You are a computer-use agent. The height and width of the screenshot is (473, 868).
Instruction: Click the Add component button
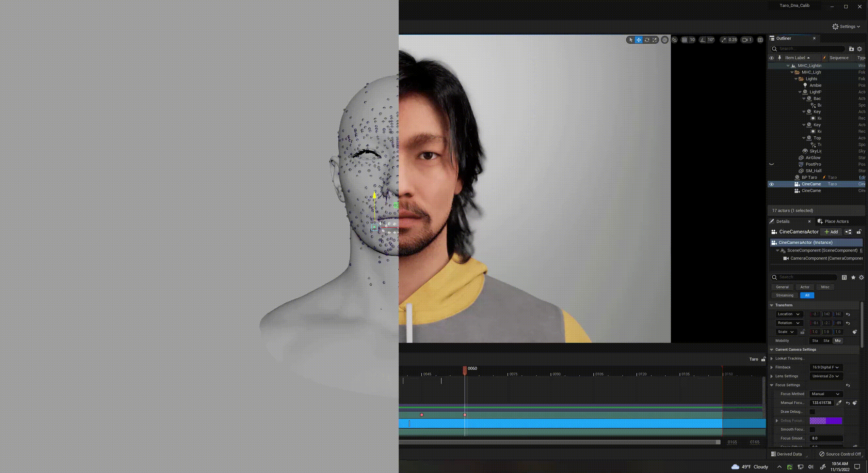click(831, 232)
